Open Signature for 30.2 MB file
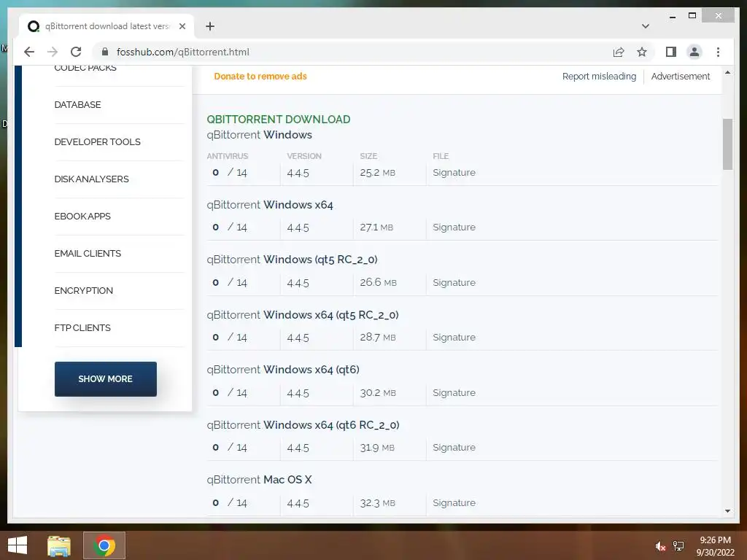 [x=454, y=392]
